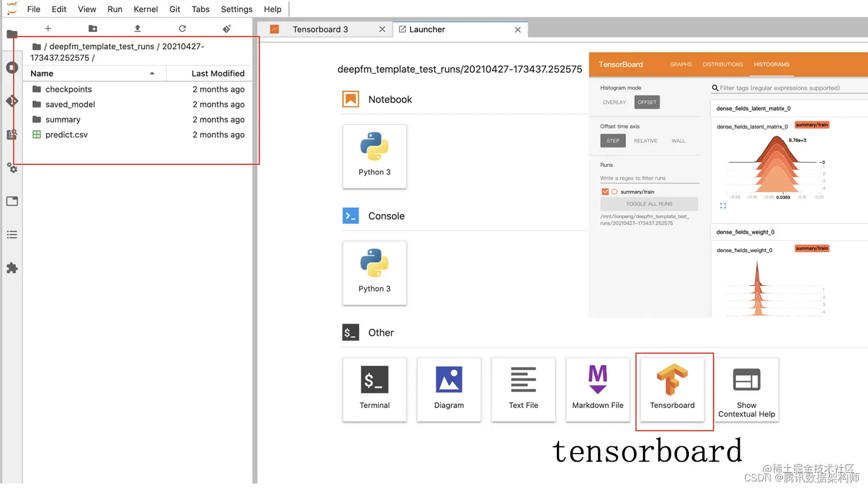The image size is (868, 488).
Task: Open the Running Terminals and Kernels sidebar icon
Action: 11,68
